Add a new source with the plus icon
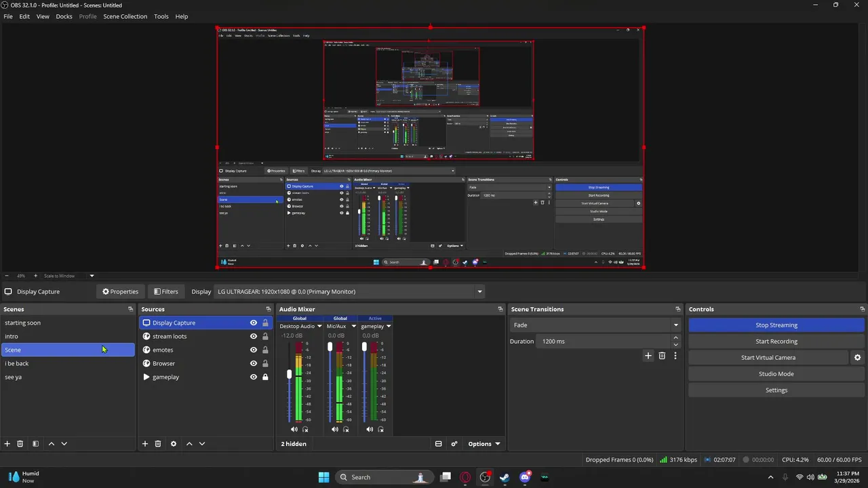Viewport: 868px width, 488px height. coord(145,444)
